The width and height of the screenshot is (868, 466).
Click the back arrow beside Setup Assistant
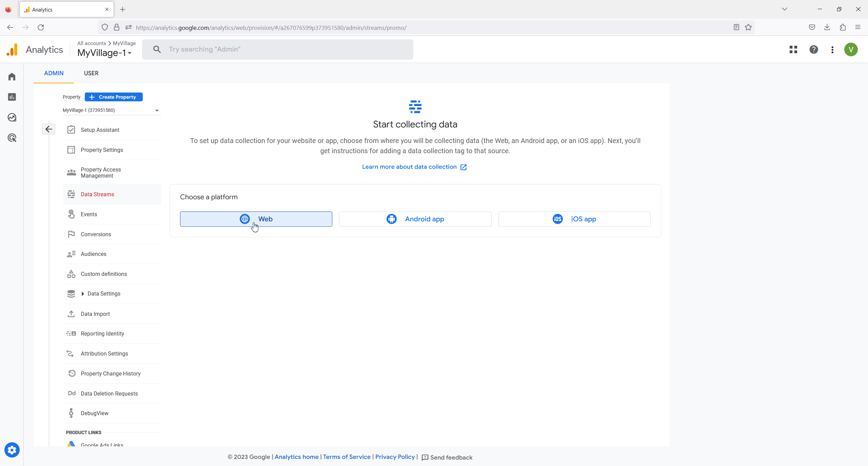click(49, 129)
